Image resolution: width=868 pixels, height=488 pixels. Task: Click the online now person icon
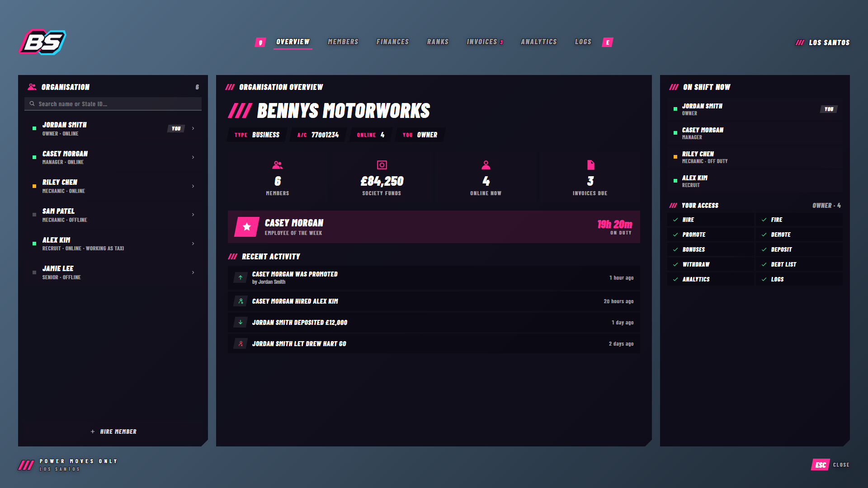point(486,165)
